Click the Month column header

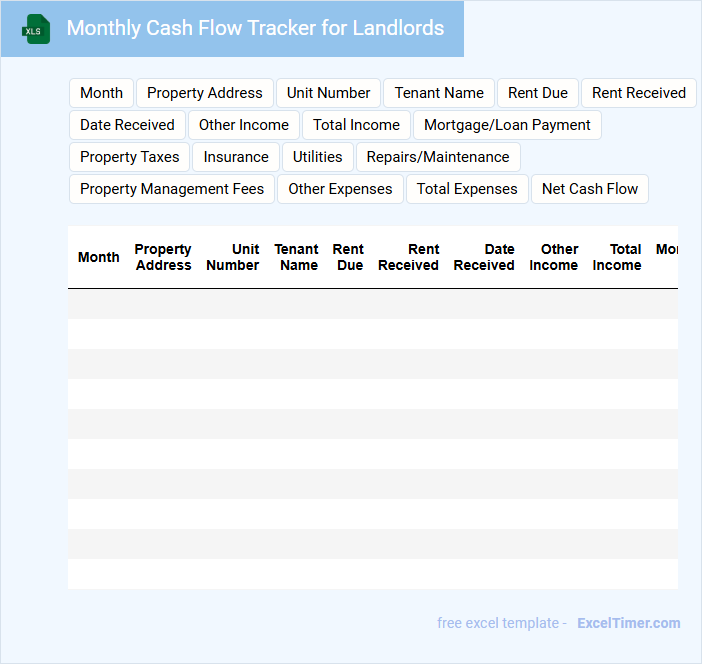[x=98, y=257]
